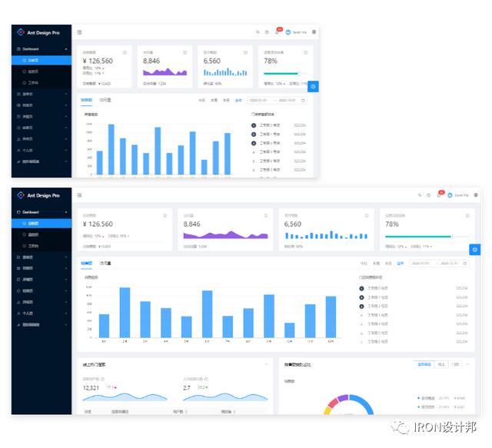Open language globe icon in upper dashboard
Viewport: 492px width, 448px height.
tap(314, 32)
